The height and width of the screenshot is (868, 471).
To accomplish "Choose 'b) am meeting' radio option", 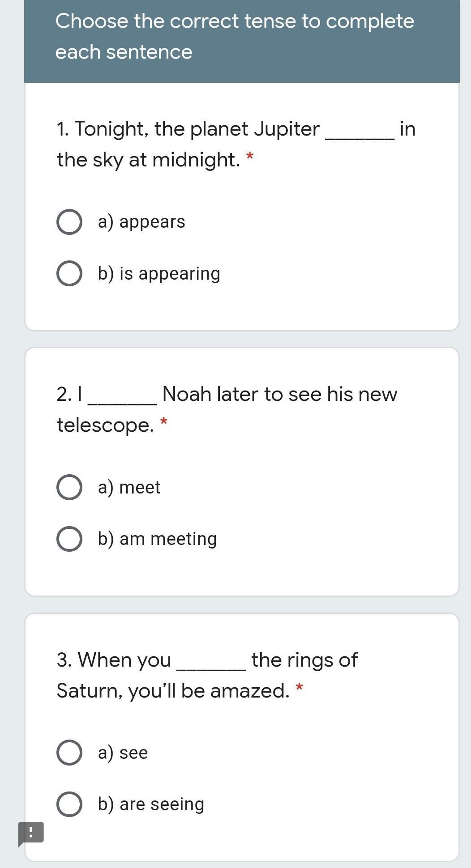I will 69,539.
